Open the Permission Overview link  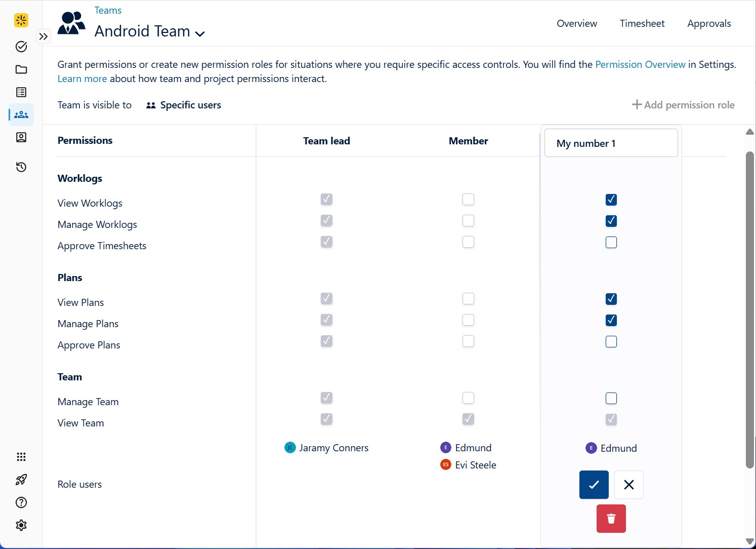[x=640, y=64]
